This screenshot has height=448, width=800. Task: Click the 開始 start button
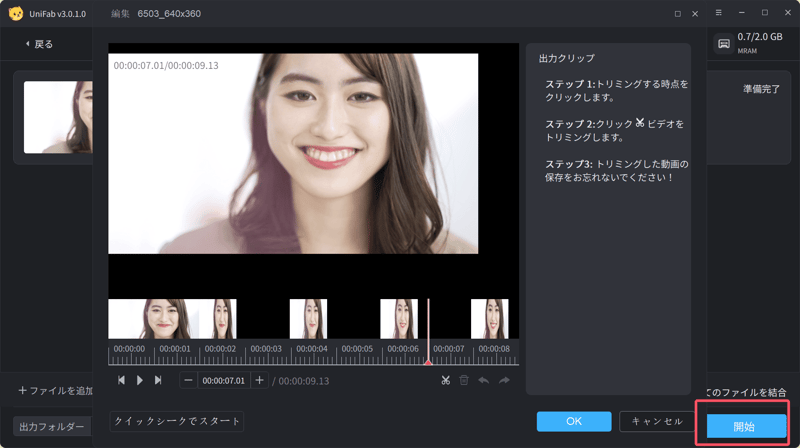(x=745, y=427)
